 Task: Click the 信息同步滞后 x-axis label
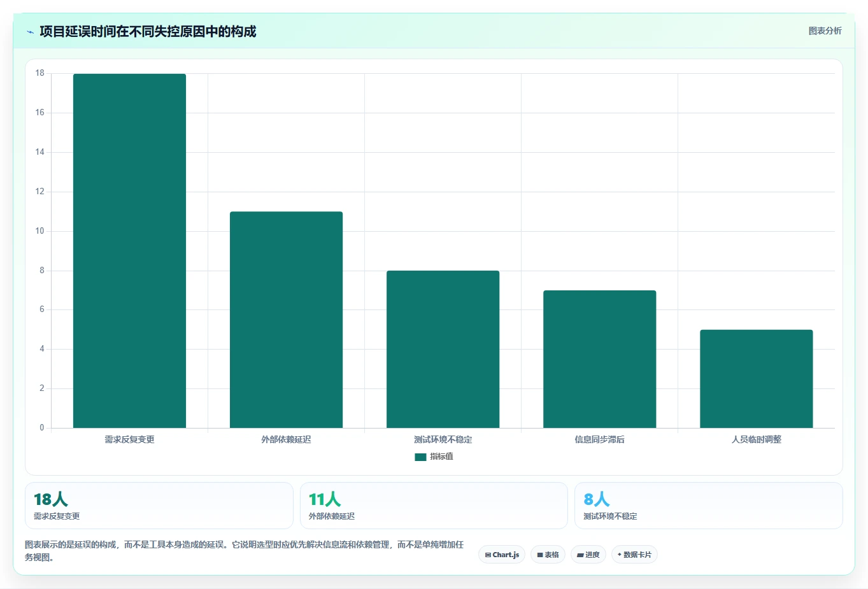(x=600, y=439)
